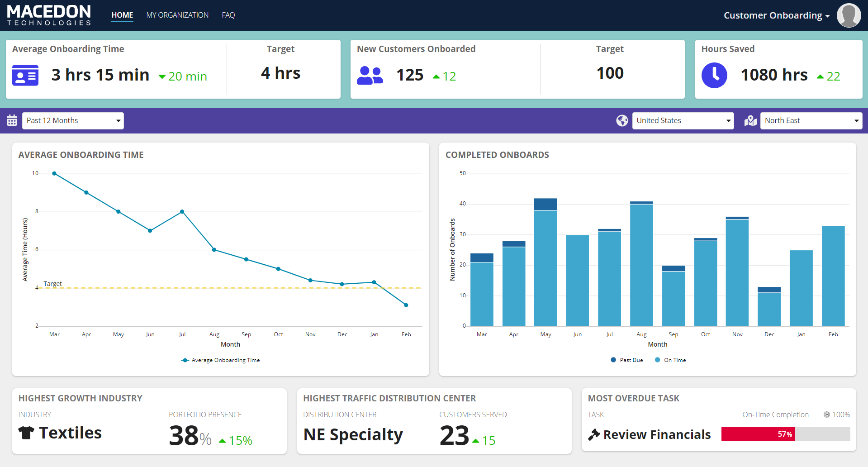
Task: Click the user profile picture in the top bar
Action: pos(849,15)
